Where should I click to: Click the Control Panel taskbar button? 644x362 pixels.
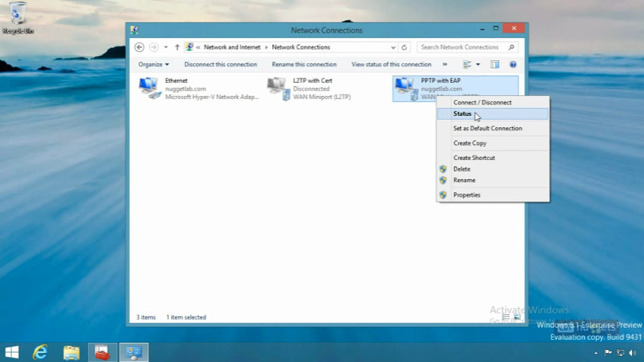pyautogui.click(x=134, y=352)
